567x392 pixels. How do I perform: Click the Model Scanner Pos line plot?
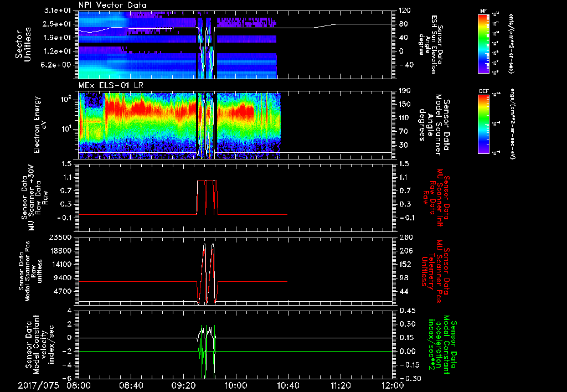click(235, 271)
